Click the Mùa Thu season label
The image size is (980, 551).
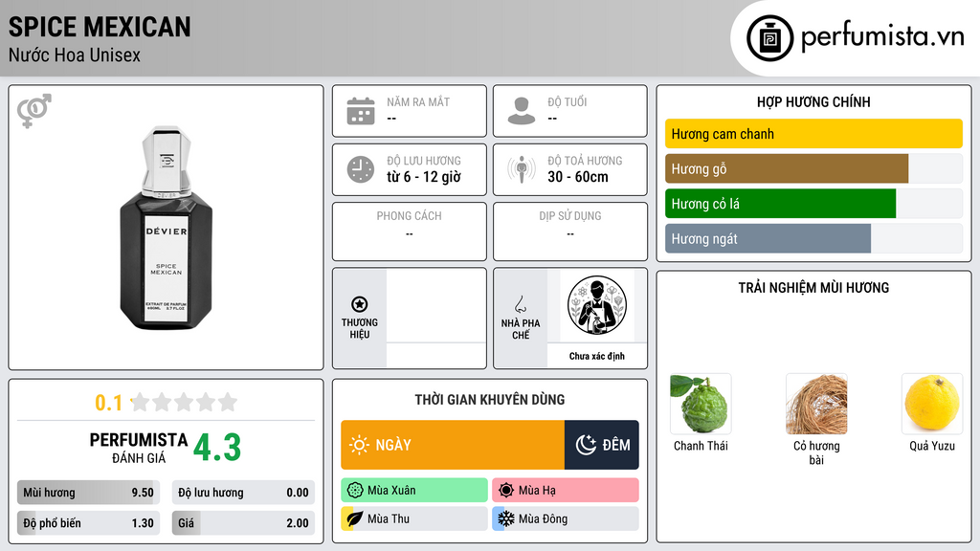[x=389, y=518]
